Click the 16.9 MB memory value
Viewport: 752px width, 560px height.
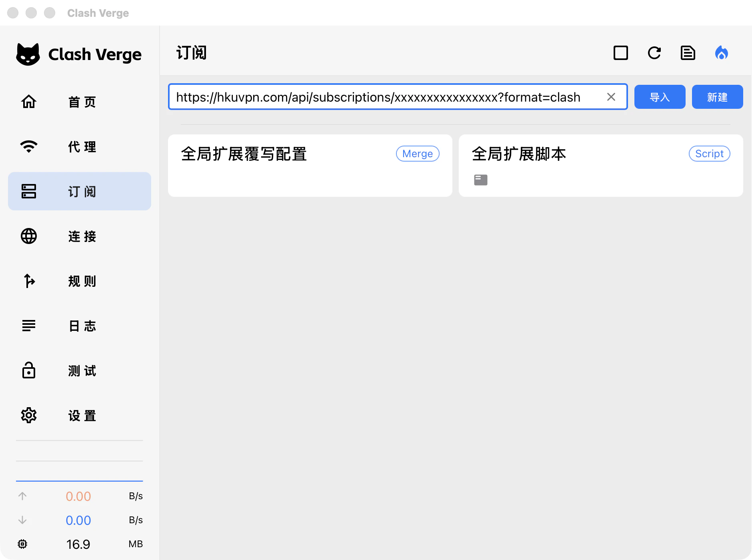[x=78, y=544]
